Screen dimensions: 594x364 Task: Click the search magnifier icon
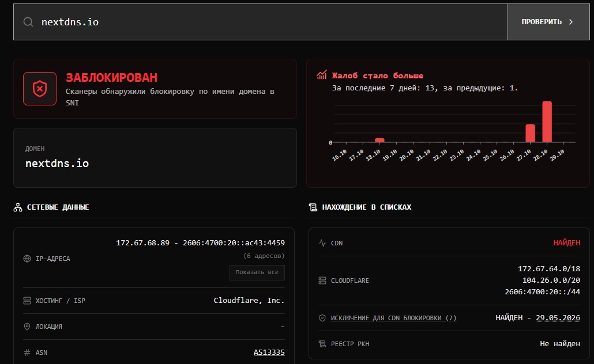point(28,22)
